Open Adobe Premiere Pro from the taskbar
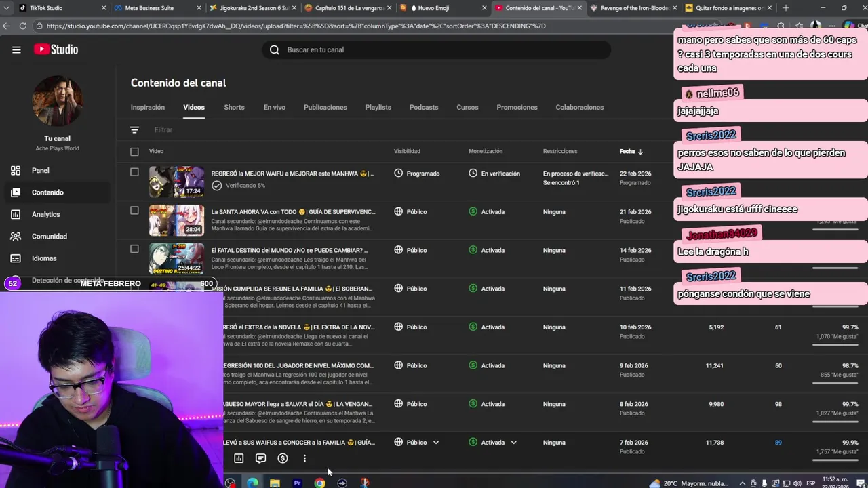The image size is (868, 488). [x=297, y=483]
